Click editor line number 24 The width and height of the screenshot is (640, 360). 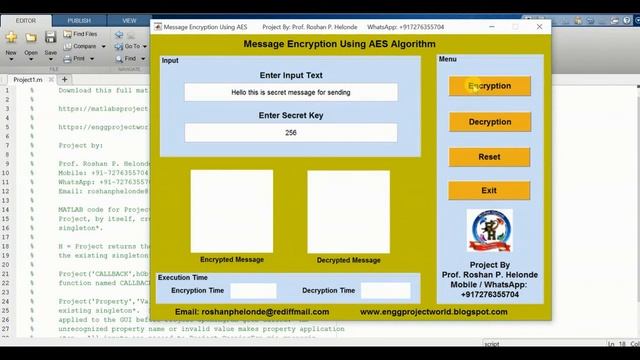[x=5, y=302]
